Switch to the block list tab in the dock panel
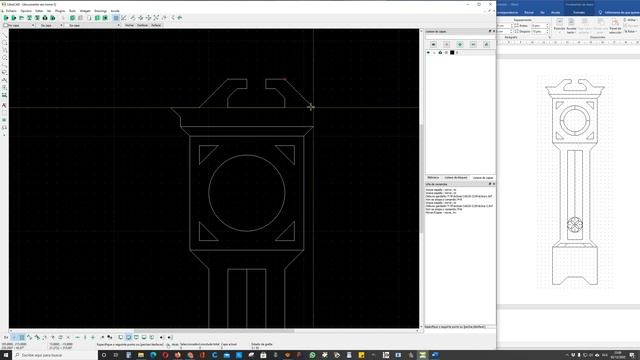This screenshot has height=360, width=640. click(x=456, y=178)
